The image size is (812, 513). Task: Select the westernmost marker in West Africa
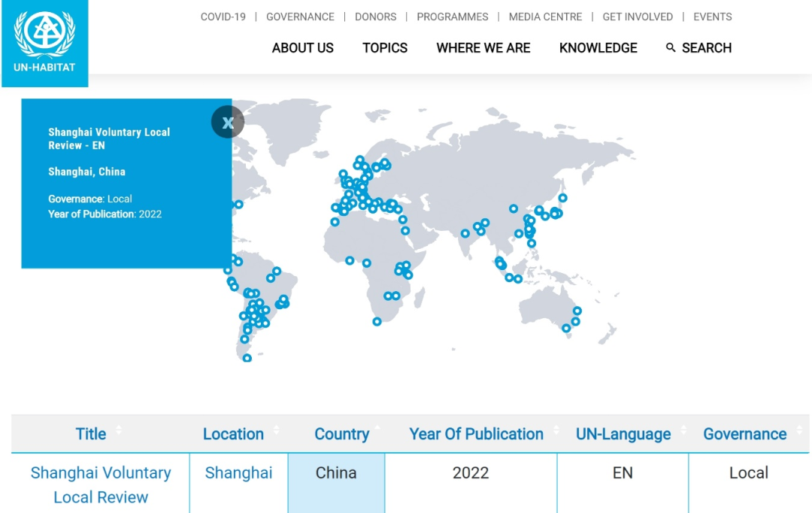tap(350, 261)
